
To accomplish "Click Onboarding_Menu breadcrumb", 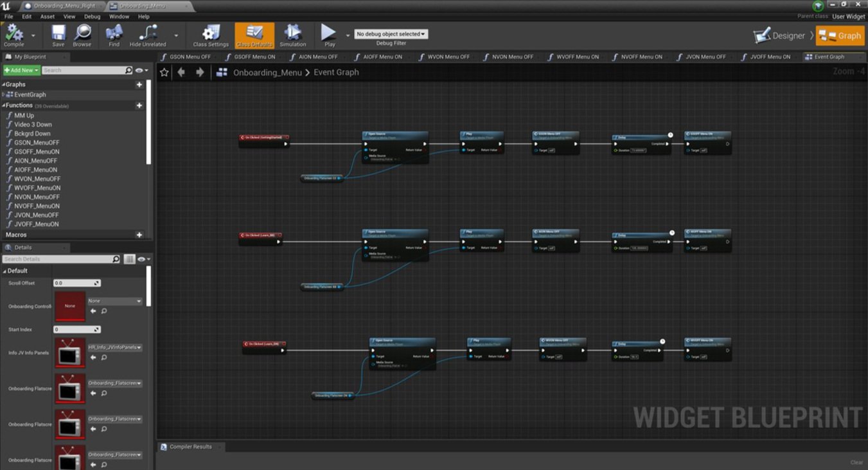I will click(267, 73).
